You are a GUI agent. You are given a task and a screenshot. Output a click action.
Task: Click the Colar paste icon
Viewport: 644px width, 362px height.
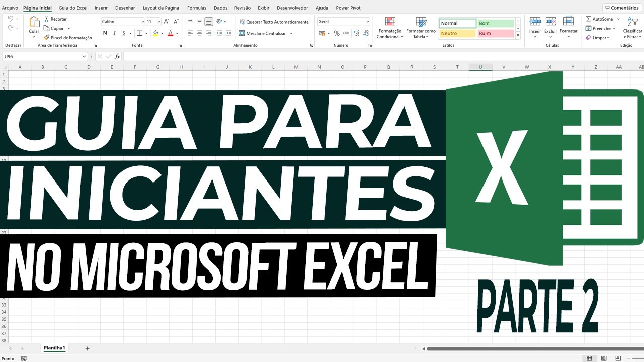click(34, 22)
